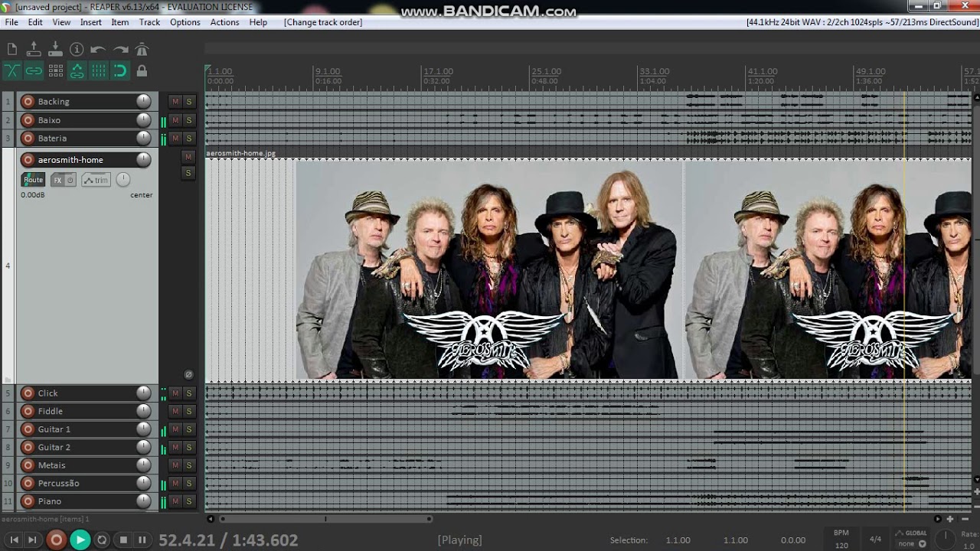Arm record on Bateria track
Viewport: 980px width, 551px height.
pos(28,139)
